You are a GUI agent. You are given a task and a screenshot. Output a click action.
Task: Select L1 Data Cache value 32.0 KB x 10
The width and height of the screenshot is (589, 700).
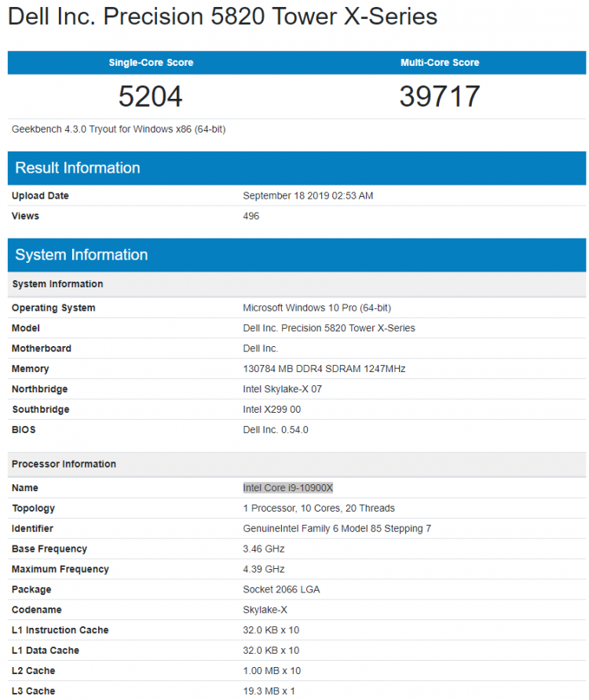coord(271,650)
